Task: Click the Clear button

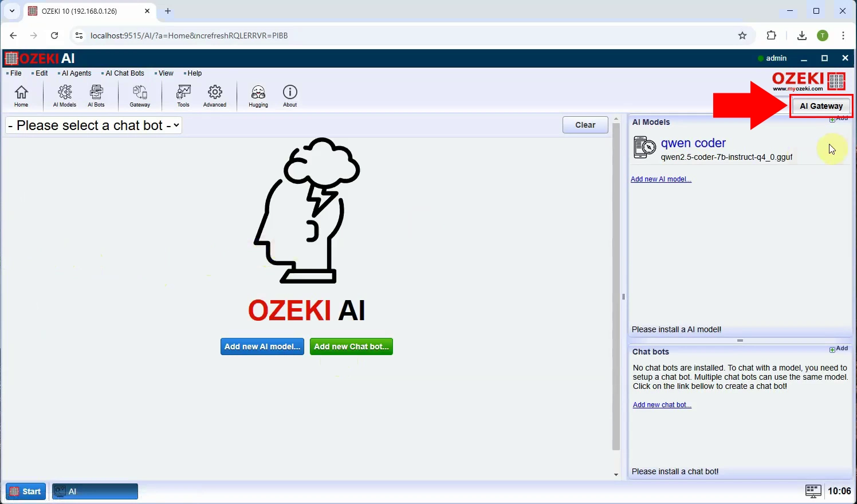Action: click(x=585, y=125)
